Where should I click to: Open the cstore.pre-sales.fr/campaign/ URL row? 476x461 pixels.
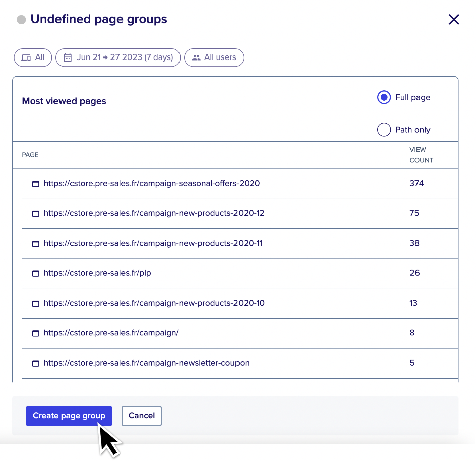point(240,333)
